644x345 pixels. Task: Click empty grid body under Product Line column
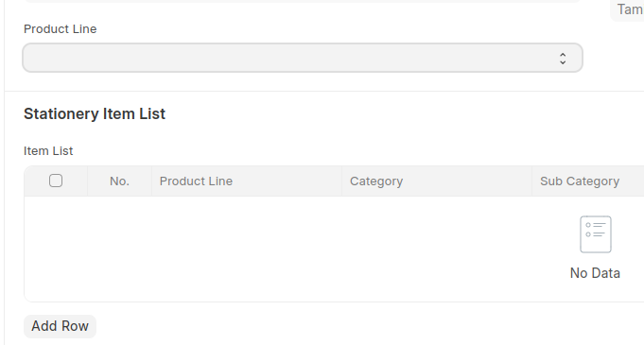[247, 249]
